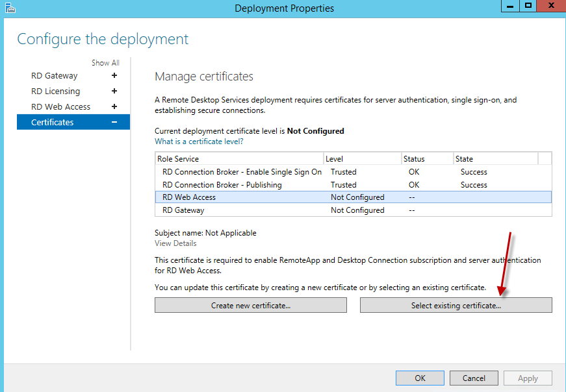Expand RD Web Access plus sign
This screenshot has height=392, width=566.
(x=114, y=107)
